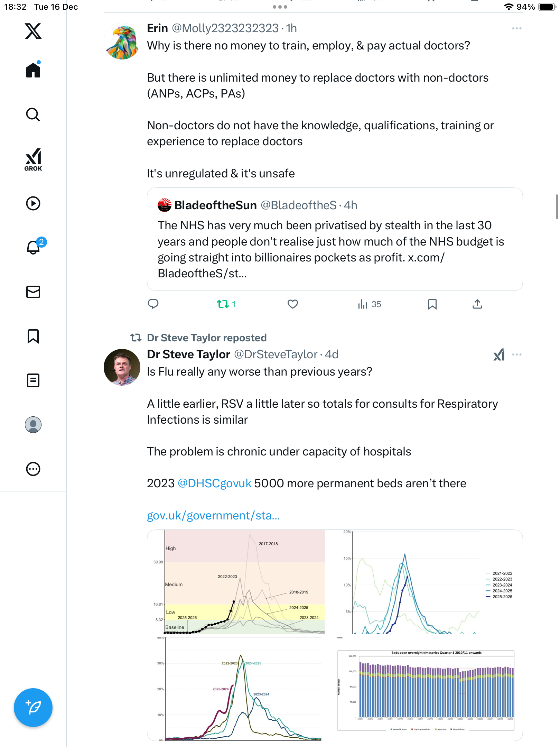Open sidebar Bookmarks icon
Image resolution: width=560 pixels, height=747 pixels.
coord(33,336)
